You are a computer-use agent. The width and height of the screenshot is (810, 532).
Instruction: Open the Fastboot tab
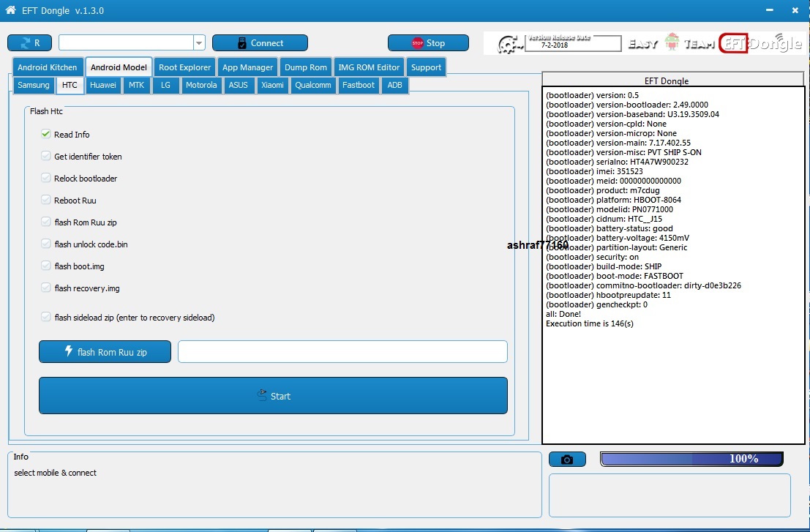pyautogui.click(x=359, y=85)
